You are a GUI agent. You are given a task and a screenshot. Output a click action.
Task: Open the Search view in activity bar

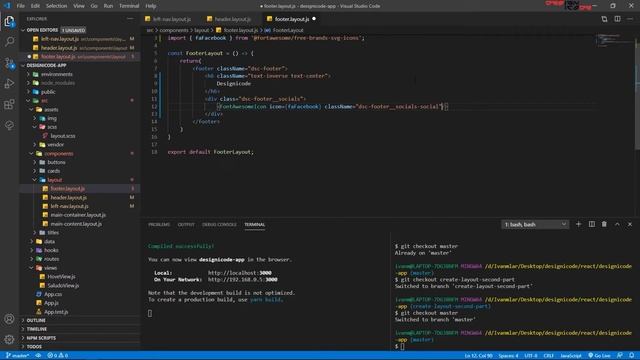[9, 42]
